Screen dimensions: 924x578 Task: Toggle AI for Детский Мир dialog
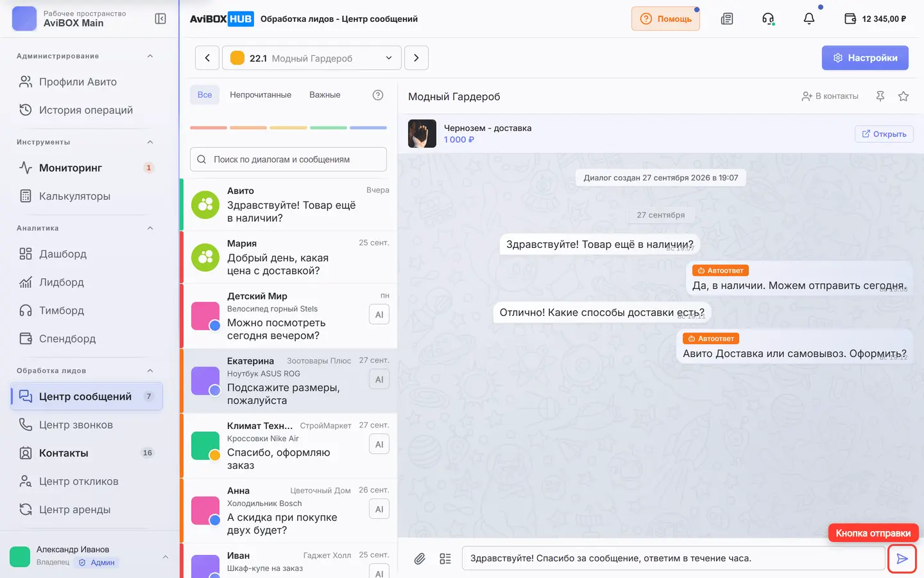[x=379, y=315]
